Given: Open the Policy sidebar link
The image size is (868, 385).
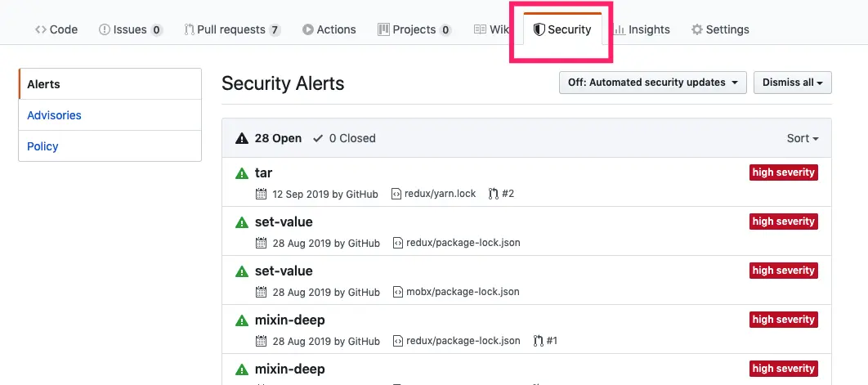Looking at the screenshot, I should point(43,146).
